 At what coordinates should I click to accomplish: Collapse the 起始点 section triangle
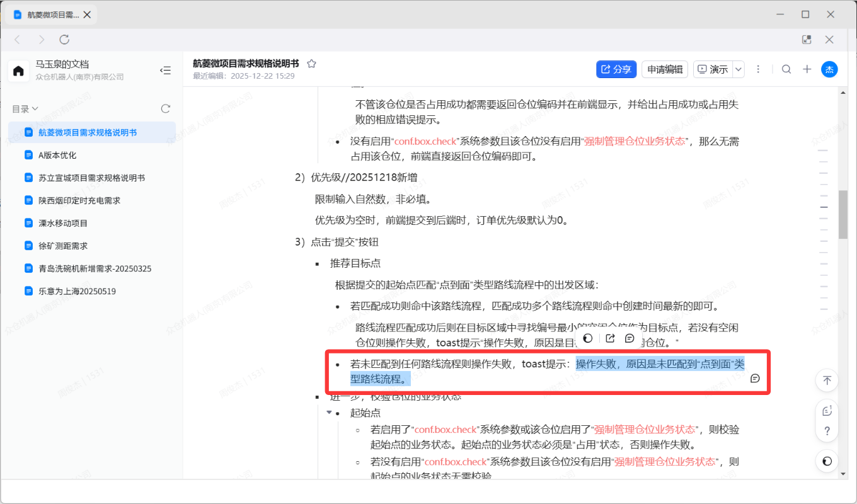(x=328, y=413)
